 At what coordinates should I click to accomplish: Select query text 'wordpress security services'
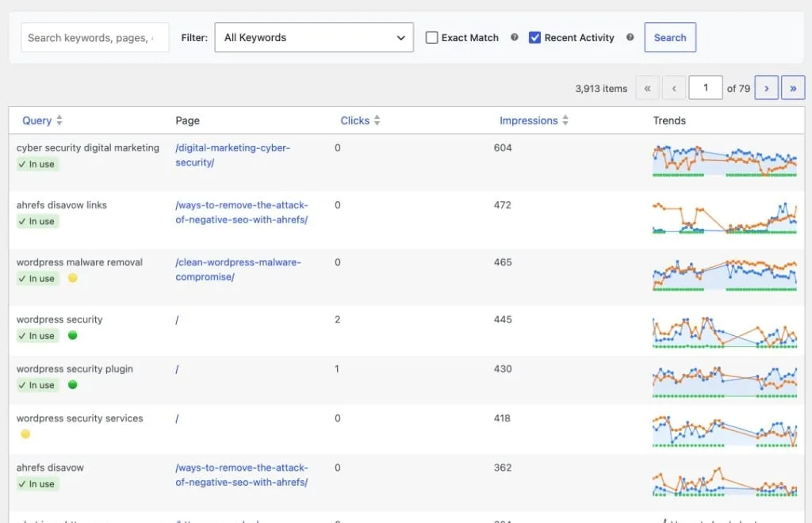tap(80, 418)
